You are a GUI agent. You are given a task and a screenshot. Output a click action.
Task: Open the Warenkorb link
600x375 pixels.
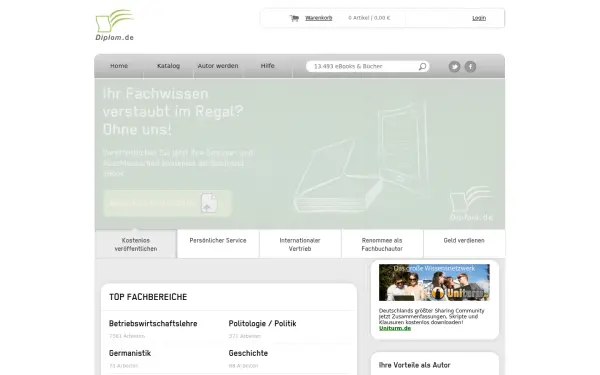point(318,18)
